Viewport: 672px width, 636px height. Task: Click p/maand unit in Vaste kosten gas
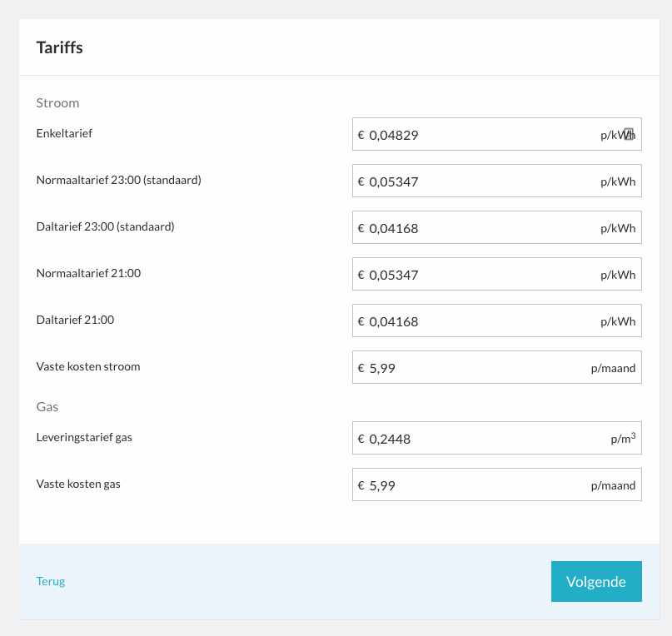[x=613, y=485]
